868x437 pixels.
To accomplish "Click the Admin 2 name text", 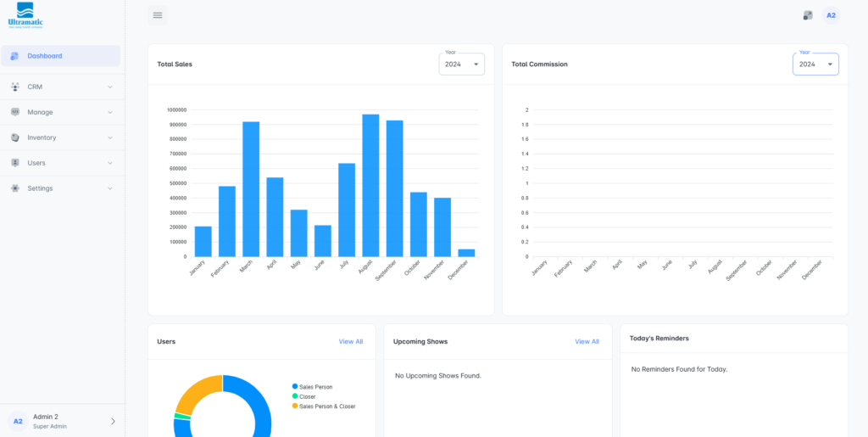I will (x=46, y=417).
